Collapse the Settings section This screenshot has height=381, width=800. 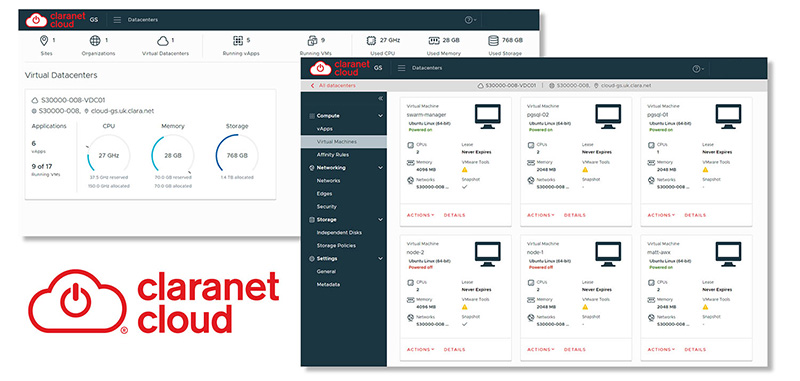pyautogui.click(x=380, y=259)
